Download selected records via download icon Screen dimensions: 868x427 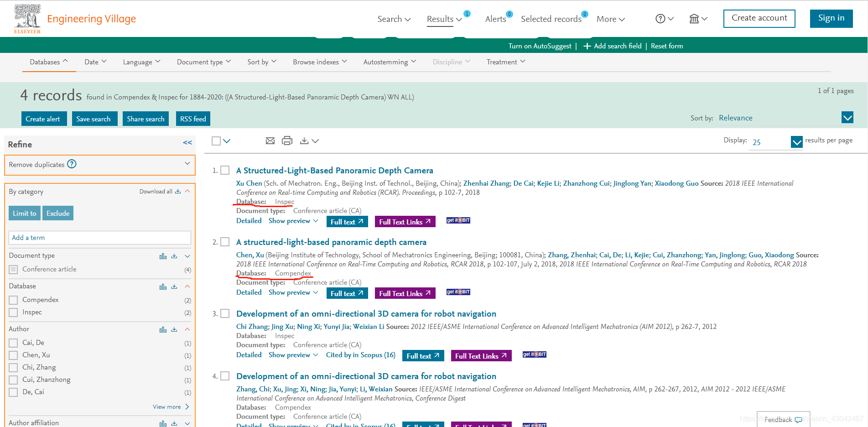[x=304, y=141]
